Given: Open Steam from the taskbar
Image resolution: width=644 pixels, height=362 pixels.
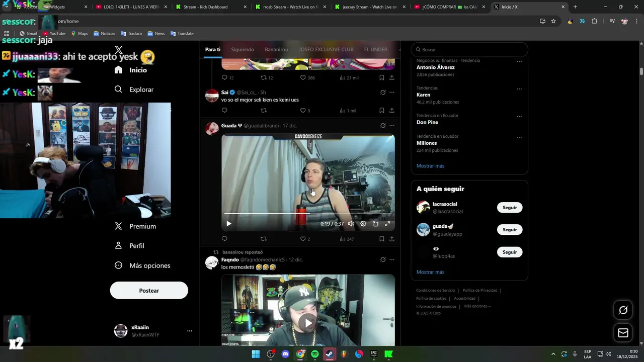Looking at the screenshot, I should tap(330, 354).
